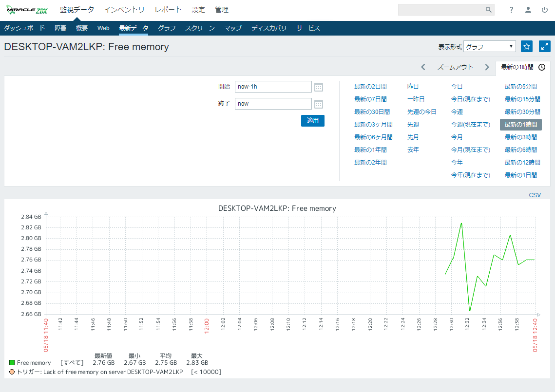Expand the 表示形式 グラフ dropdown
The height and width of the screenshot is (392, 555).
coord(489,47)
